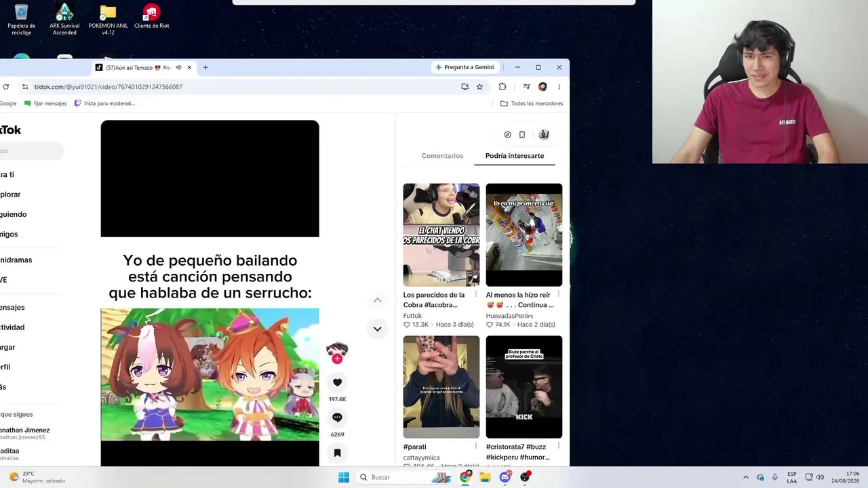Screen dimensions: 868x488
Task: Click the video caption 'Yo de pequeño bailando'
Action: pyautogui.click(x=210, y=277)
